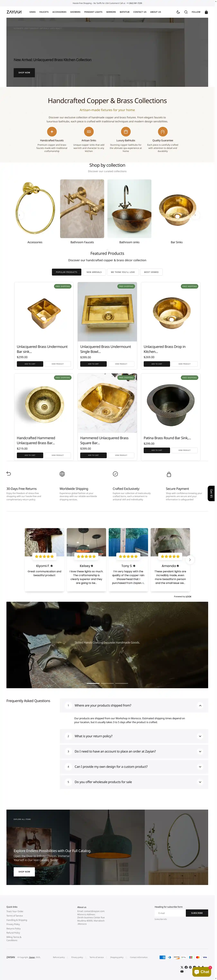This screenshot has width=217, height=980.
Task: Open the search magnifier icon
Action: 186,12
